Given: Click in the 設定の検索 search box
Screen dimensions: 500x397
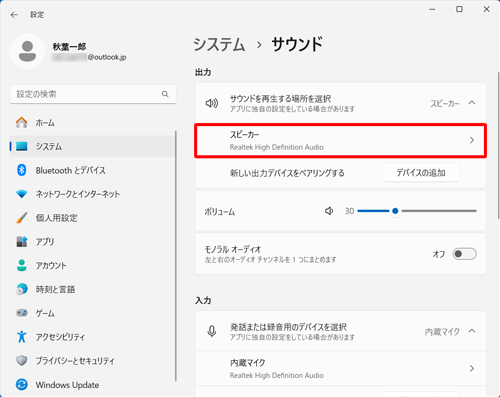Looking at the screenshot, I should coord(93,94).
